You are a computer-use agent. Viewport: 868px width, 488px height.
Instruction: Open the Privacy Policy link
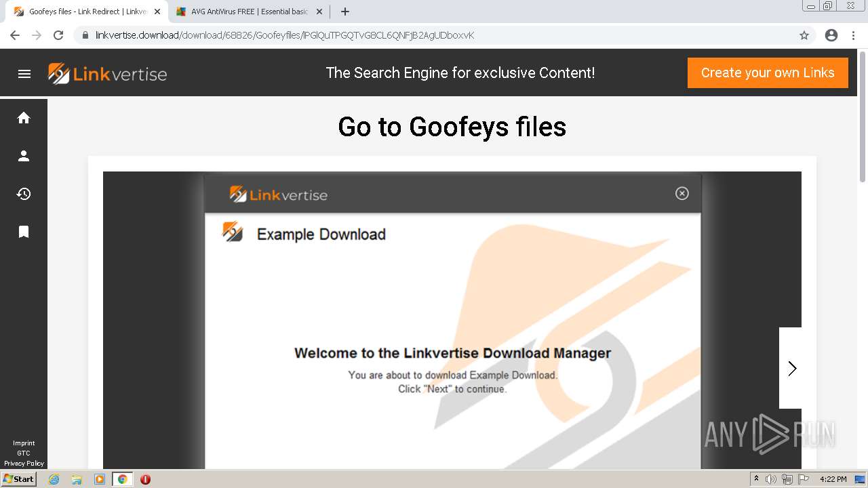pyautogui.click(x=24, y=464)
